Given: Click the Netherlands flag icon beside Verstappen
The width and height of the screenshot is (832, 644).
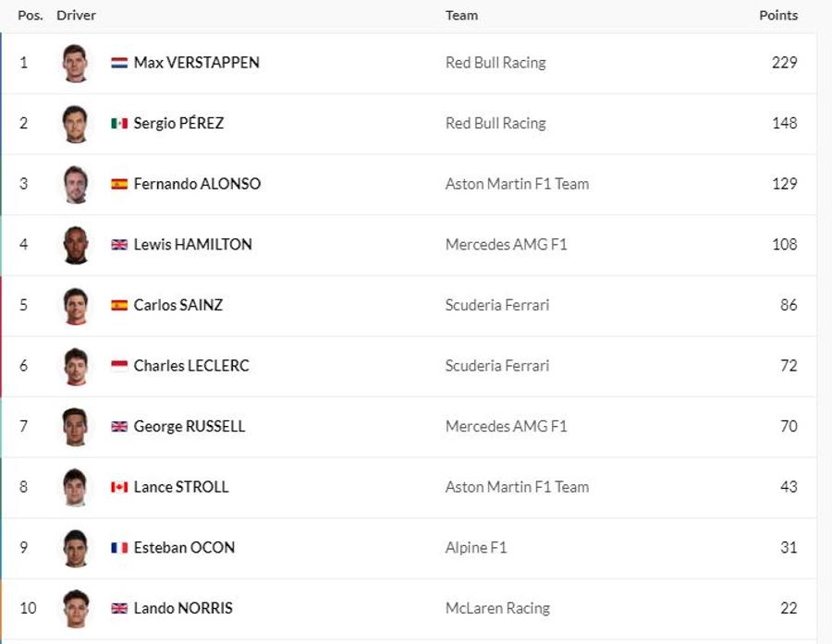Looking at the screenshot, I should [119, 63].
